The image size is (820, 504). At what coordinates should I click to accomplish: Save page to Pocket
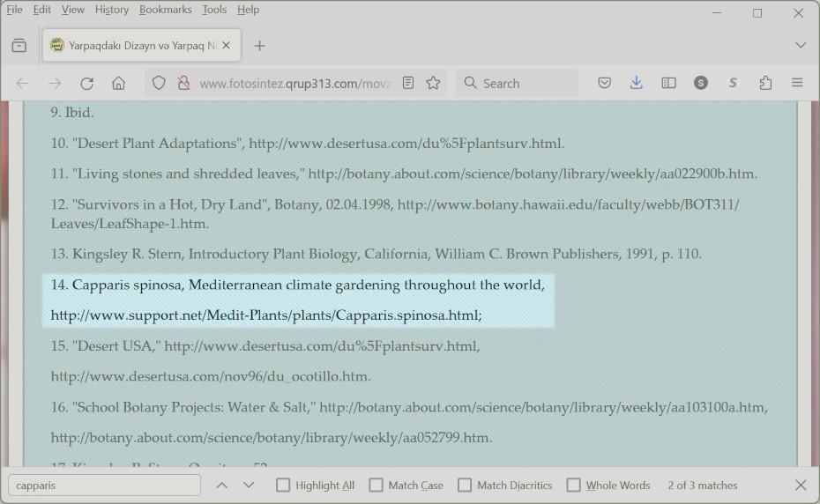coord(605,83)
